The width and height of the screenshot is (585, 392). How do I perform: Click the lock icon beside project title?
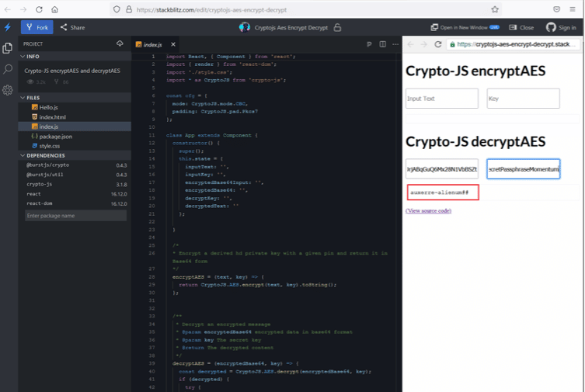coord(337,27)
